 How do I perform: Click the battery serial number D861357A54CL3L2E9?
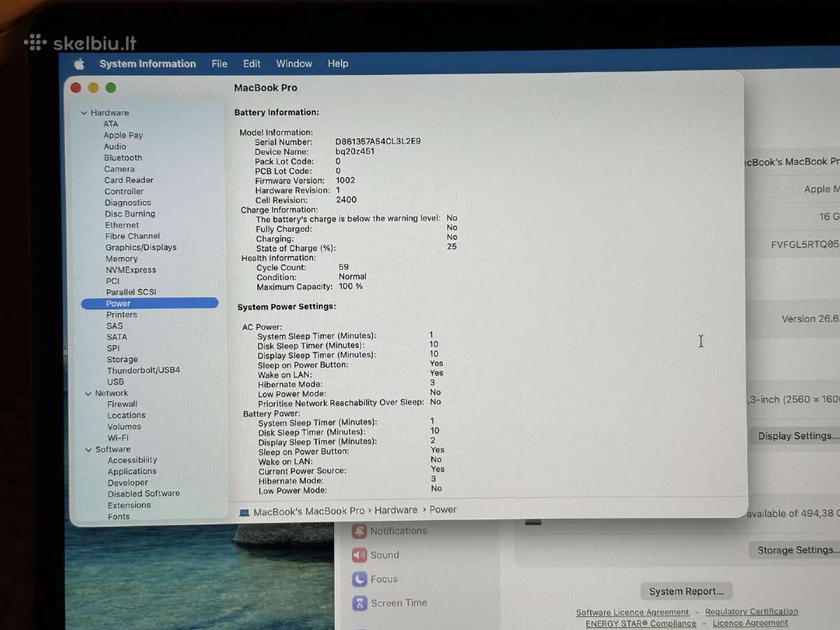378,141
